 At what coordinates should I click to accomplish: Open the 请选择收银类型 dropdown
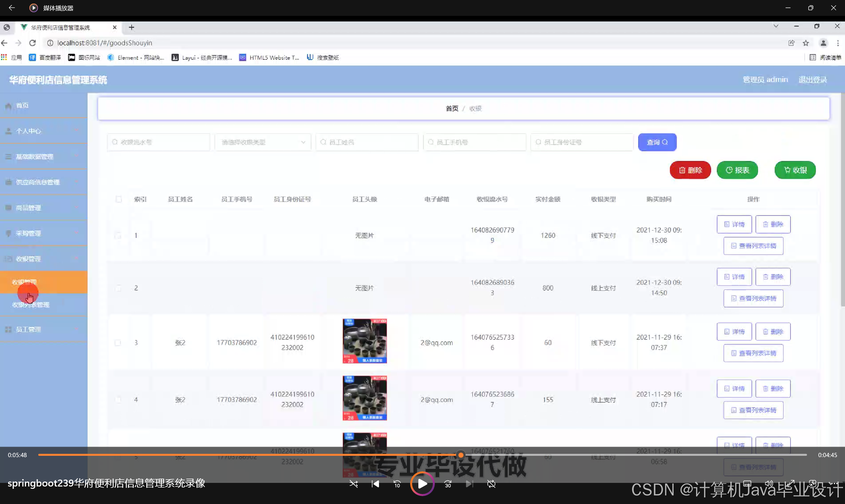263,142
